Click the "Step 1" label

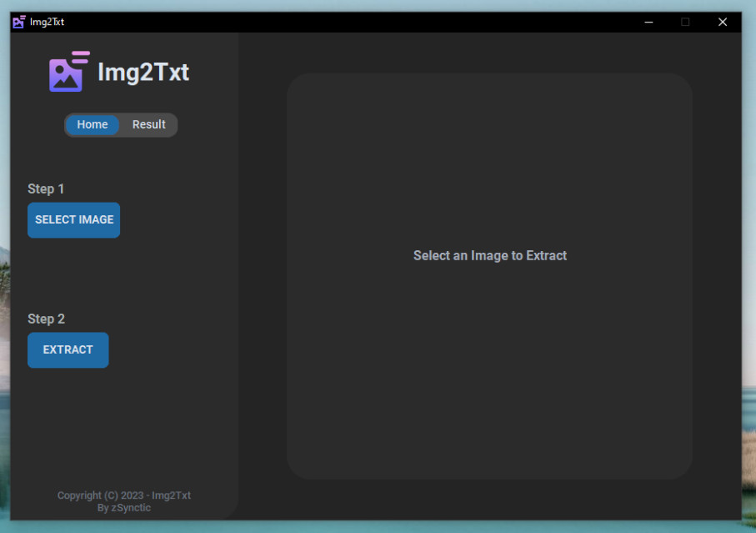click(x=46, y=189)
